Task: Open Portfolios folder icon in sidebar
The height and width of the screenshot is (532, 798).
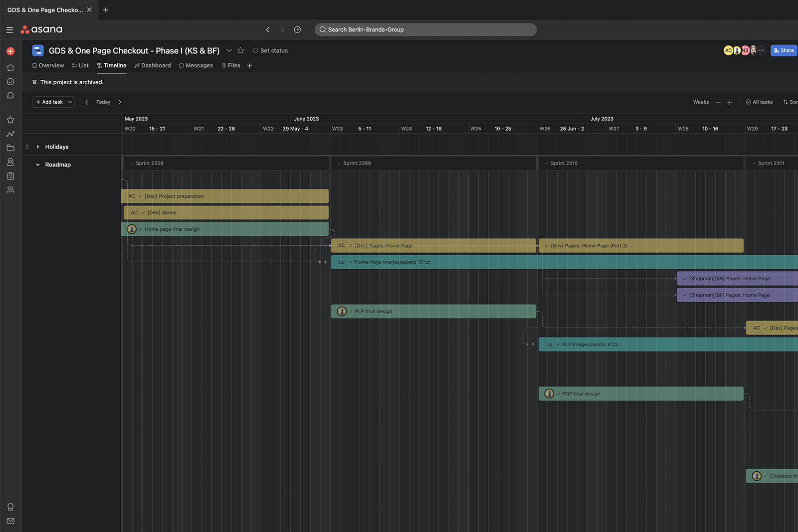Action: point(10,148)
